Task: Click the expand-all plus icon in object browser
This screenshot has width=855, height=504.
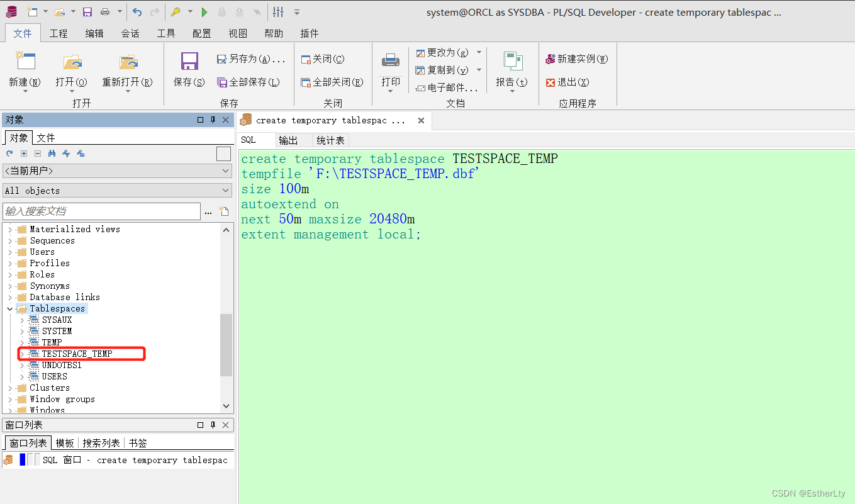Action: coord(24,154)
